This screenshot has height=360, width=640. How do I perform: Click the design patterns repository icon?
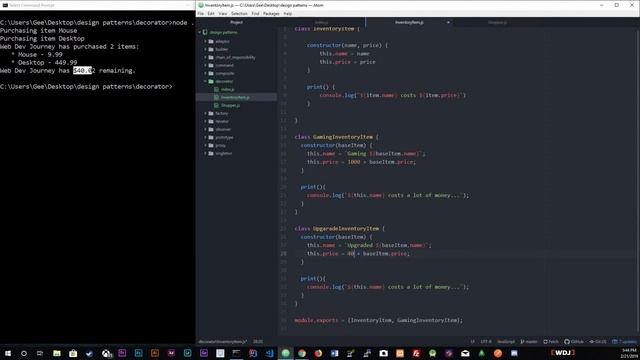205,32
